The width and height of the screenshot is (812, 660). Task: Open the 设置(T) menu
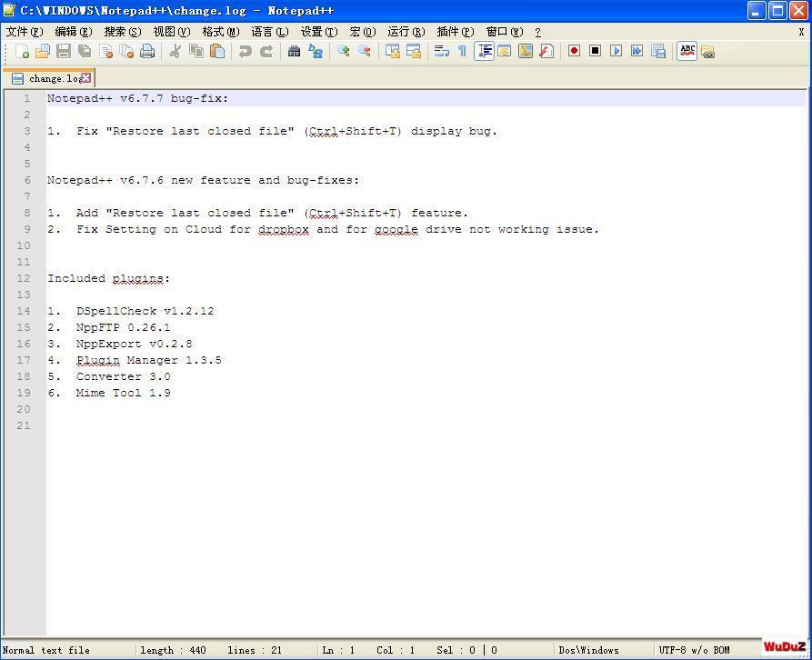pyautogui.click(x=319, y=32)
